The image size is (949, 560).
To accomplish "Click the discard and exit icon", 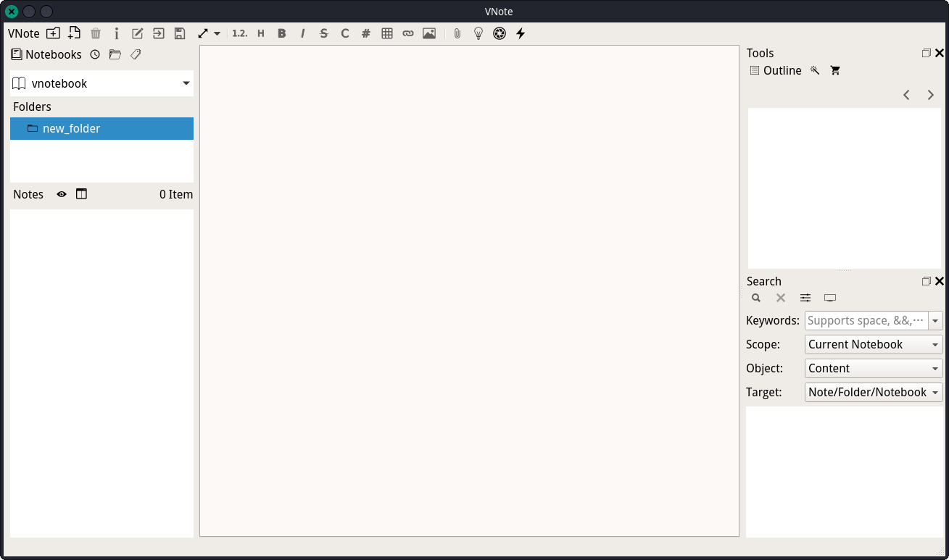I will 159,33.
